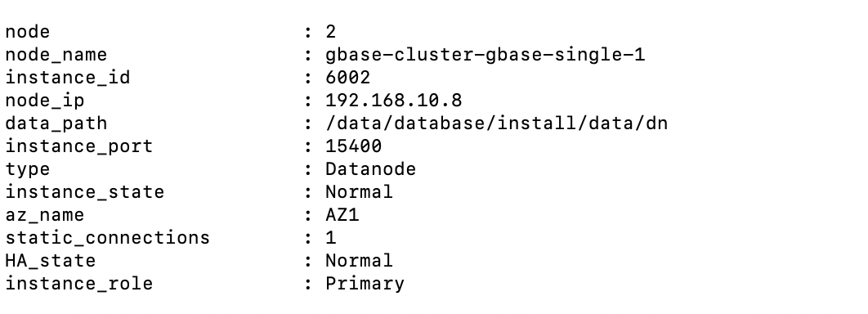Click the node_ip label
The width and height of the screenshot is (868, 314).
pos(45,101)
